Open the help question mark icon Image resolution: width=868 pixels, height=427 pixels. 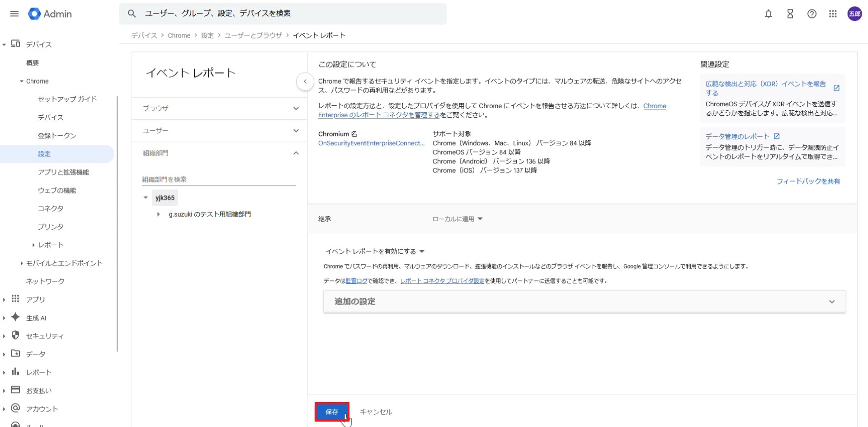click(x=811, y=14)
